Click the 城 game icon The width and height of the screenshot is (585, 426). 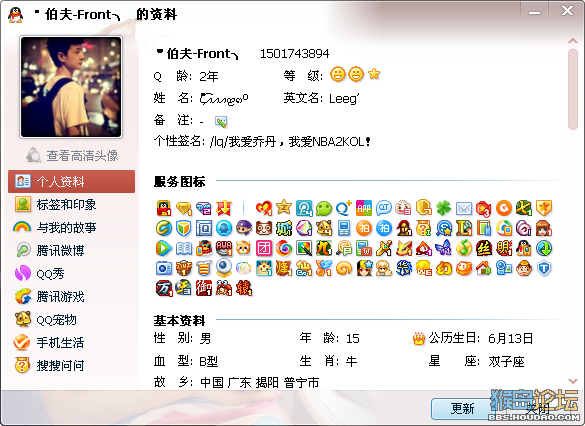(284, 228)
